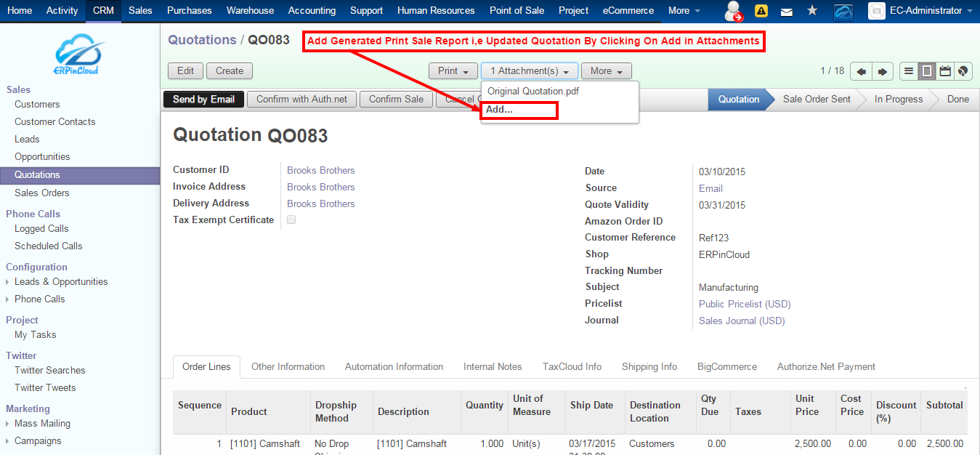Switch to the BigCommerce tab
Screen dimensions: 980x455
[727, 367]
